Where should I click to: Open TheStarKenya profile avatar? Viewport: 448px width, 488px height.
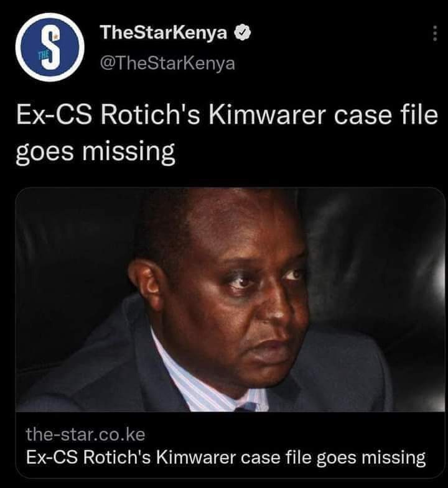[x=50, y=47]
